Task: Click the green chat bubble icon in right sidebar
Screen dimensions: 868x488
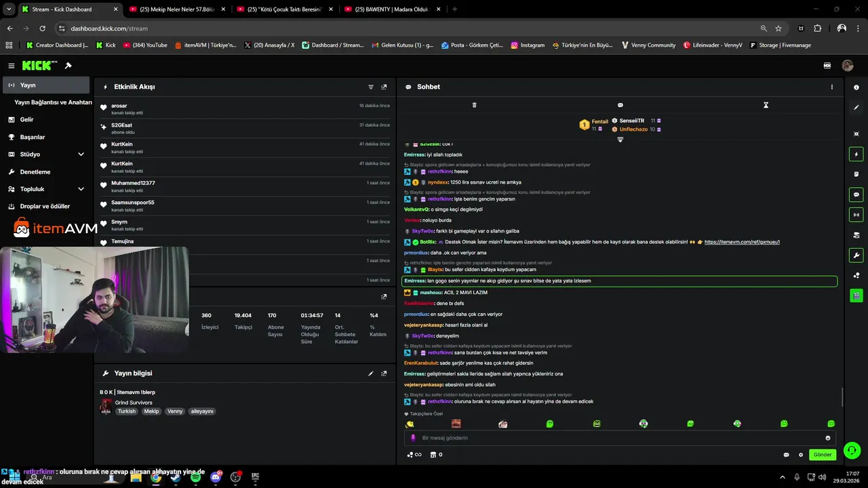Action: [x=856, y=195]
